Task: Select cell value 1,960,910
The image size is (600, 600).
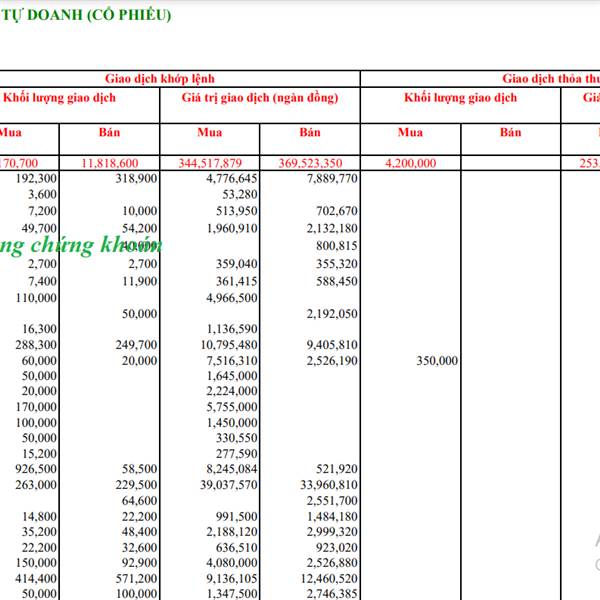Action: pyautogui.click(x=232, y=228)
